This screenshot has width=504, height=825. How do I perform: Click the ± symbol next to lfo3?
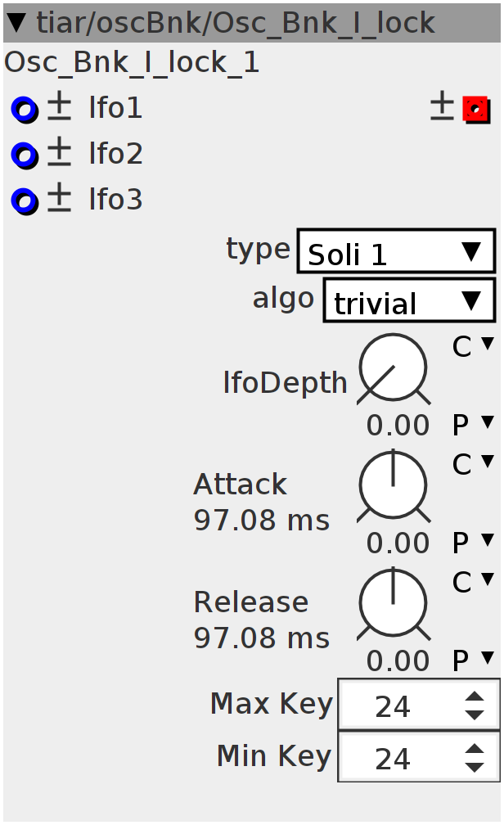[59, 197]
